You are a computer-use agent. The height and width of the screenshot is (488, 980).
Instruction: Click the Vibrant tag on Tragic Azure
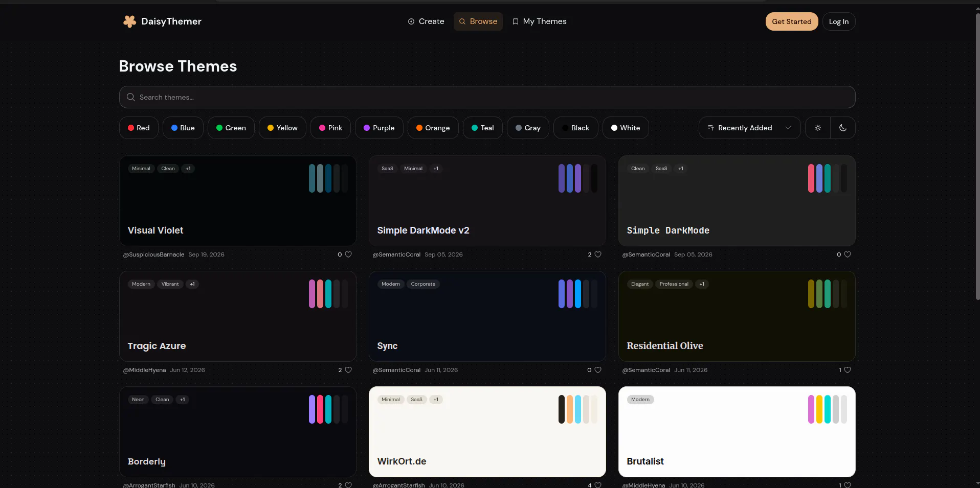pyautogui.click(x=170, y=284)
